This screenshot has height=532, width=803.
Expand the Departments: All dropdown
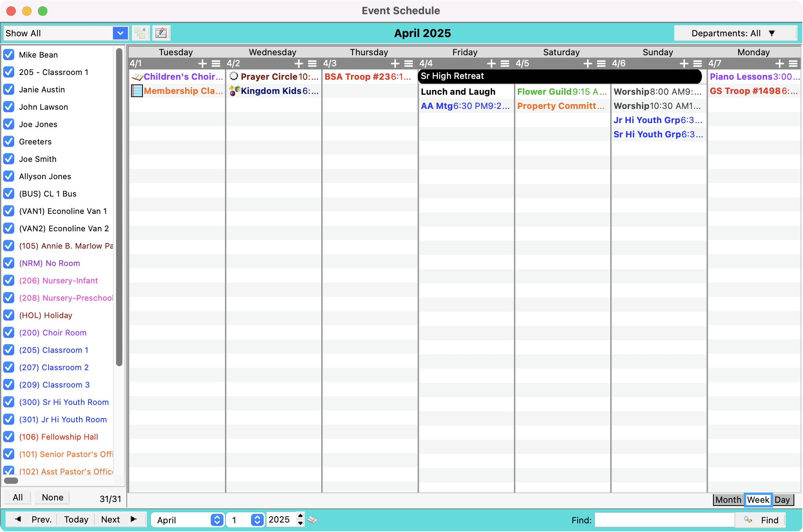735,33
